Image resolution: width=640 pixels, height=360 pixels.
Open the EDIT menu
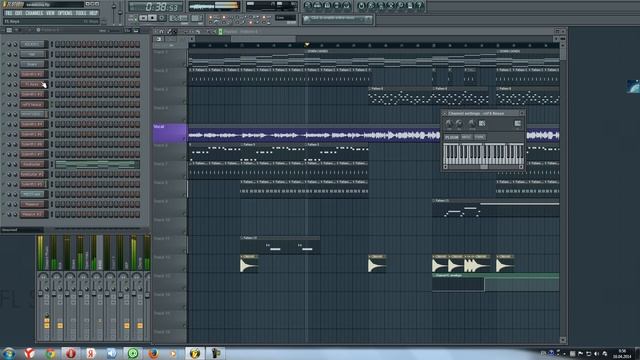point(19,13)
